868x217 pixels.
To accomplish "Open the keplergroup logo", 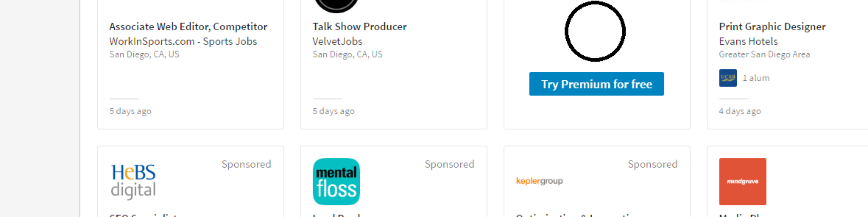I will [539, 181].
